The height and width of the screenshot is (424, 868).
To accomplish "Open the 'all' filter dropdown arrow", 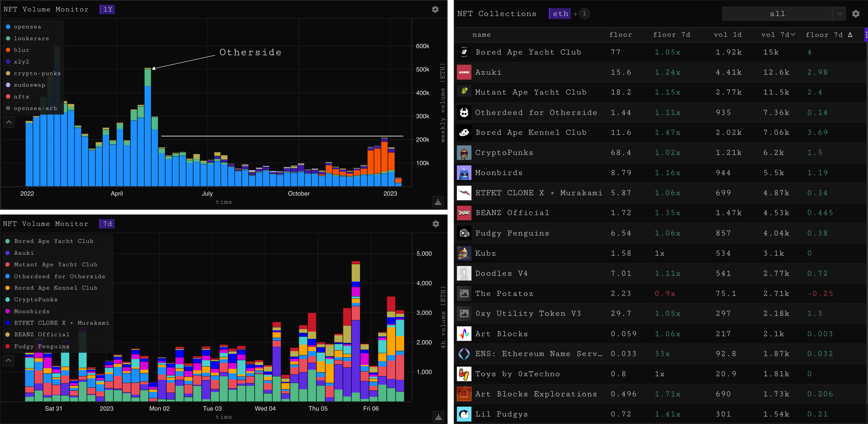I will coord(839,14).
